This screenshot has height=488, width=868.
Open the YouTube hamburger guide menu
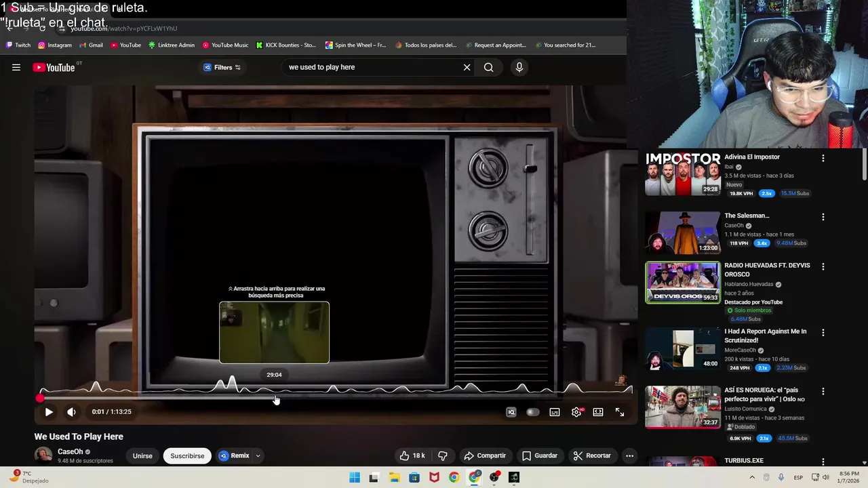tap(16, 67)
